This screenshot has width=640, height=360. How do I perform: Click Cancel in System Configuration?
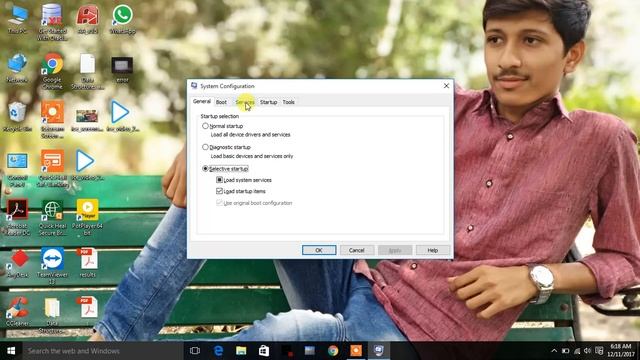(x=357, y=250)
